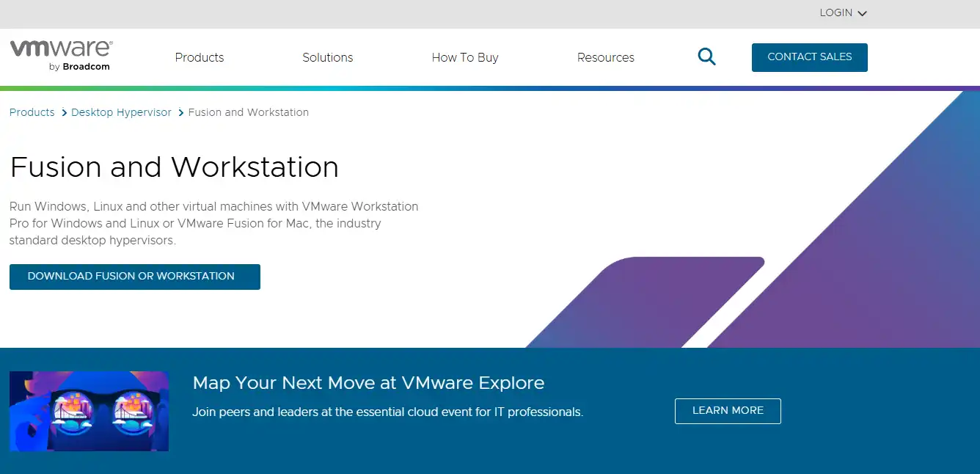980x474 pixels.
Task: Click chevron arrow before Desktop Hypervisor breadcrumb
Action: click(64, 113)
